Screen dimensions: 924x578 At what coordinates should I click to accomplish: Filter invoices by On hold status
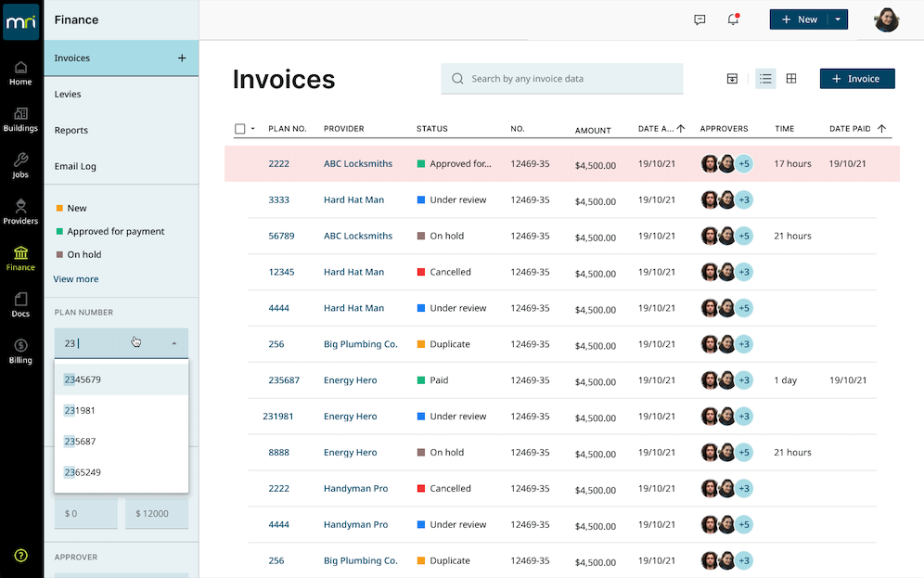(x=83, y=254)
